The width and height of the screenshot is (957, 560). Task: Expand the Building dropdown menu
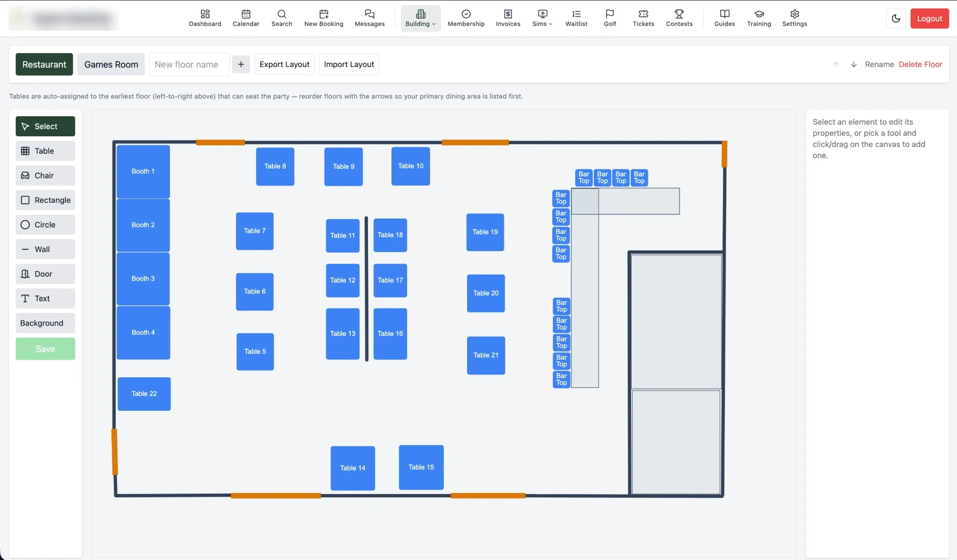[421, 18]
